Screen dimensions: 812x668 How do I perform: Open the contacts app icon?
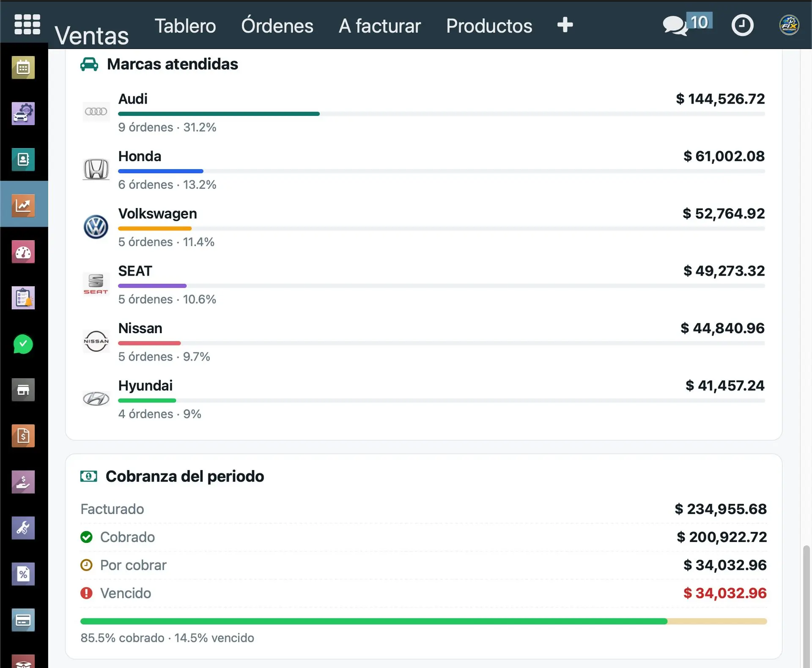pos(23,159)
